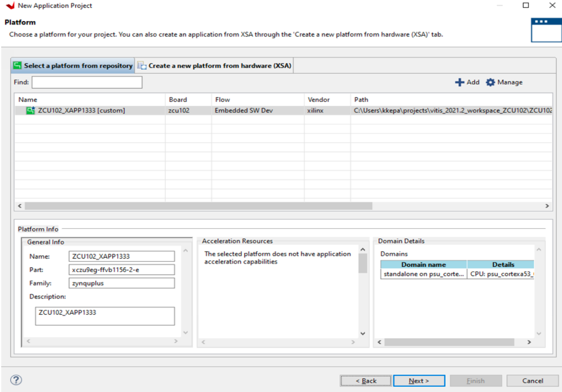Click General Info scroll down arrow
Viewport: 562px width, 392px height.
(x=186, y=332)
